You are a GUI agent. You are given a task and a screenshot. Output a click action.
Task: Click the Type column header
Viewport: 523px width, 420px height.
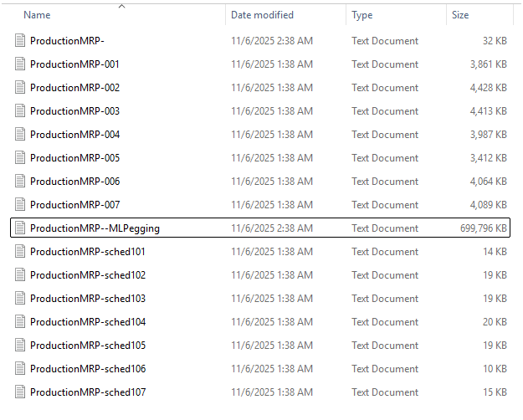(362, 15)
